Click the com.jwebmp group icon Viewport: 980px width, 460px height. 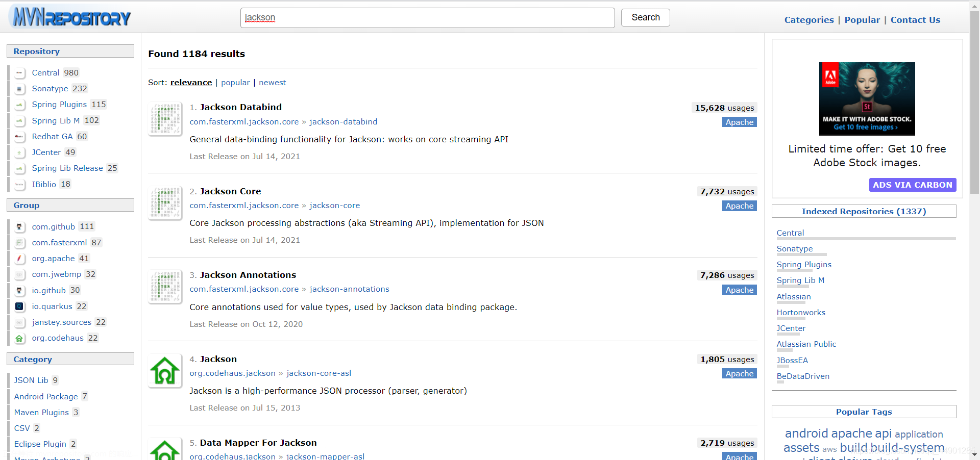coord(19,274)
